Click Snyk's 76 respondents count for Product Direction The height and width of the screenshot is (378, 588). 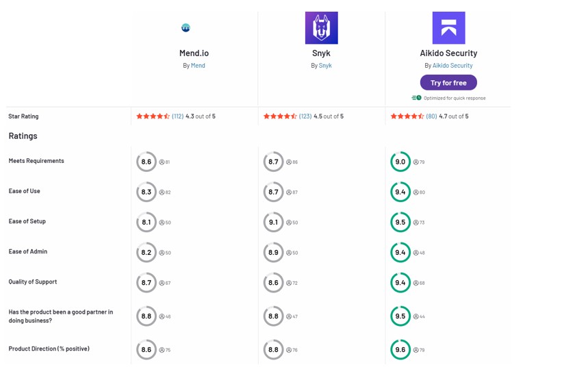[x=292, y=350]
